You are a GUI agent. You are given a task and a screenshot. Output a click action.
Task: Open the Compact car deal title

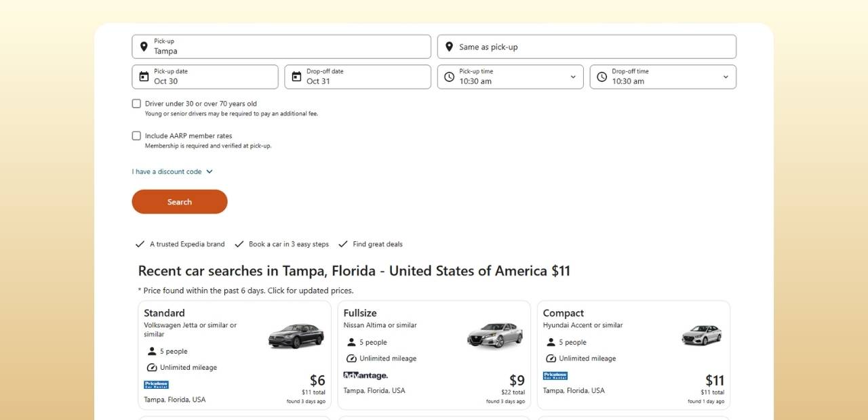tap(564, 313)
